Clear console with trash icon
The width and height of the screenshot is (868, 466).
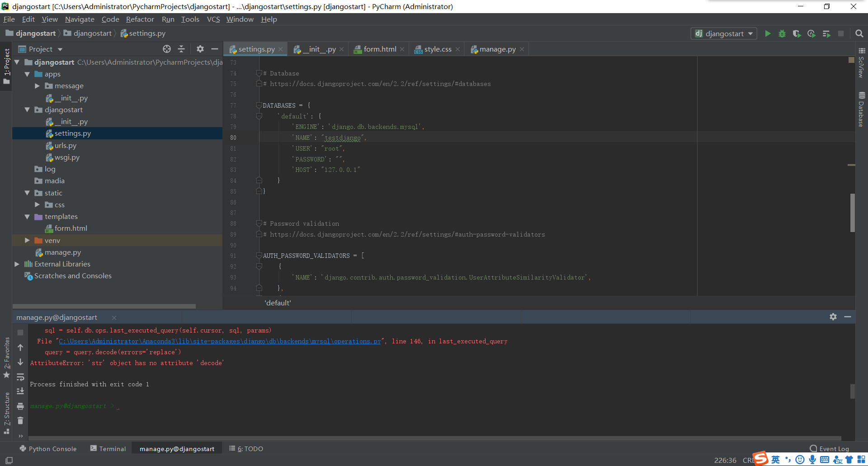click(20, 421)
